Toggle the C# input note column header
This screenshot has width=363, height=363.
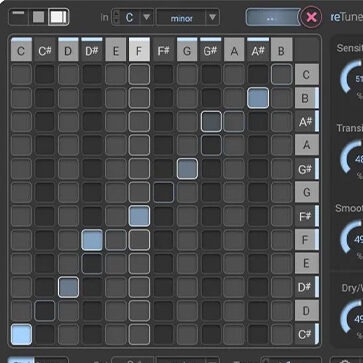tap(45, 49)
